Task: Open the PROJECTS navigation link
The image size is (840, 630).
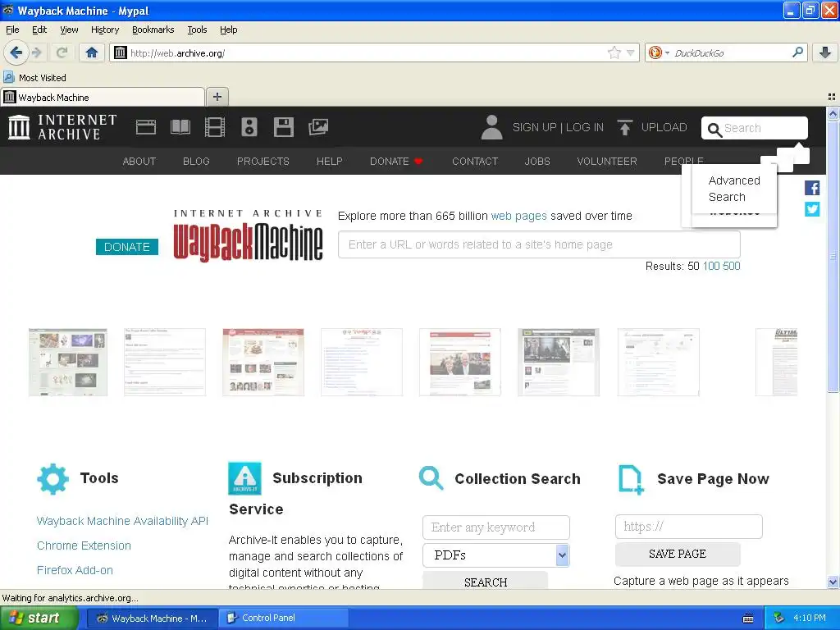Action: coord(262,162)
